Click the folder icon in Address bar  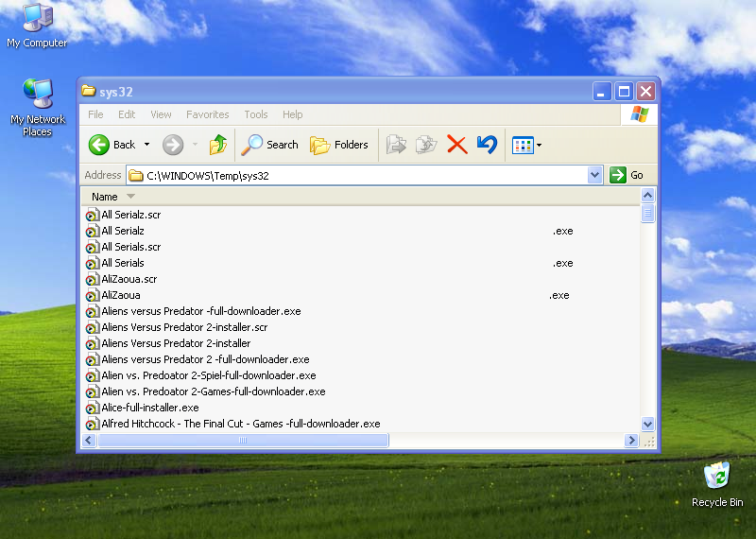(x=136, y=175)
